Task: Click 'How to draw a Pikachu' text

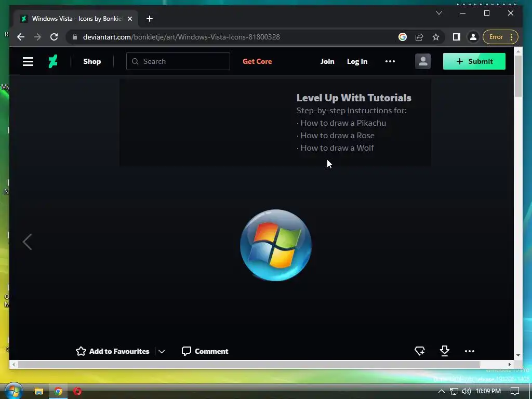Action: point(343,123)
